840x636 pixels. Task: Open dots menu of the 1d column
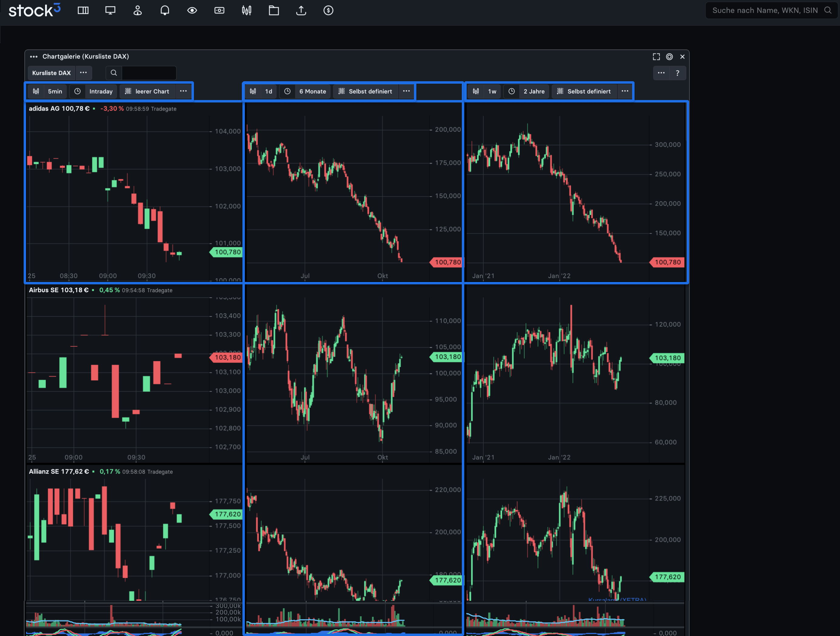pyautogui.click(x=406, y=91)
